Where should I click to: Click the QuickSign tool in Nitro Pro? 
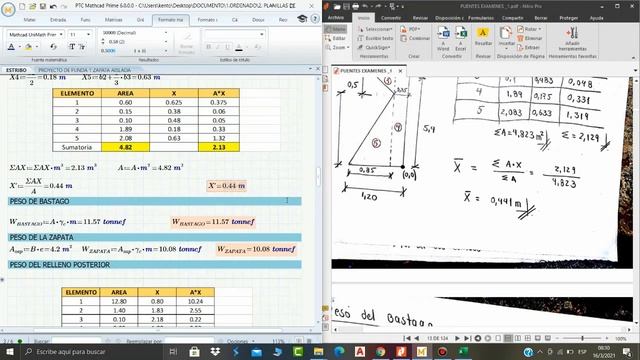pos(374,47)
